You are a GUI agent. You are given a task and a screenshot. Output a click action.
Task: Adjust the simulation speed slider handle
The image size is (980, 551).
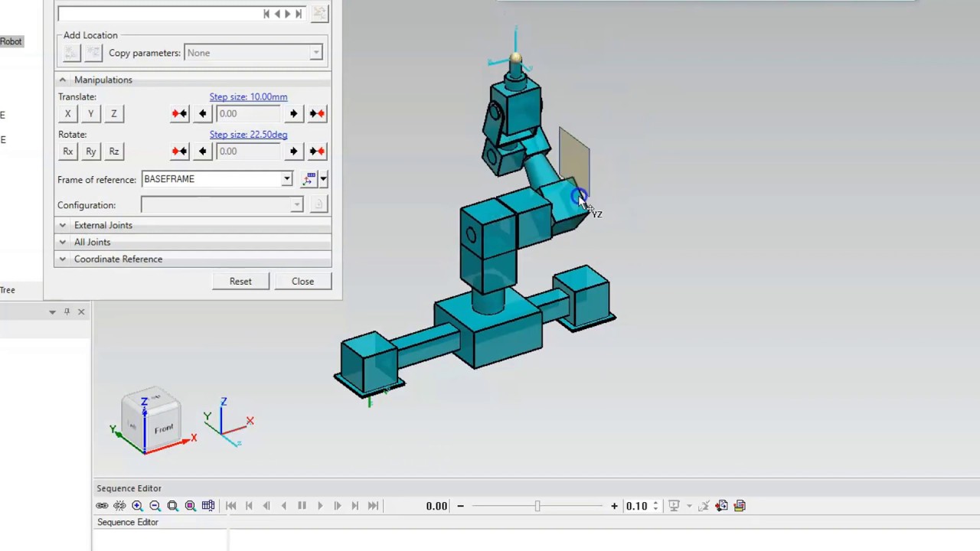pos(537,506)
